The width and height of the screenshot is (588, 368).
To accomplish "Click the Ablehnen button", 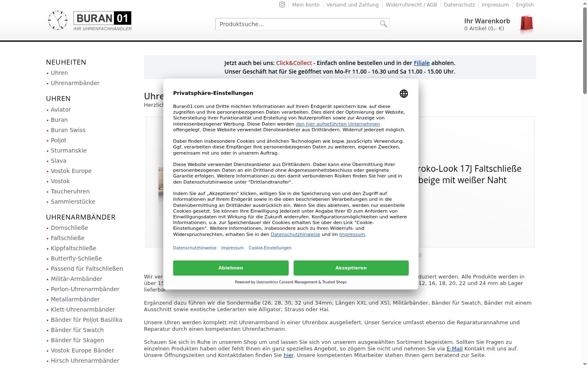I will (x=231, y=268).
